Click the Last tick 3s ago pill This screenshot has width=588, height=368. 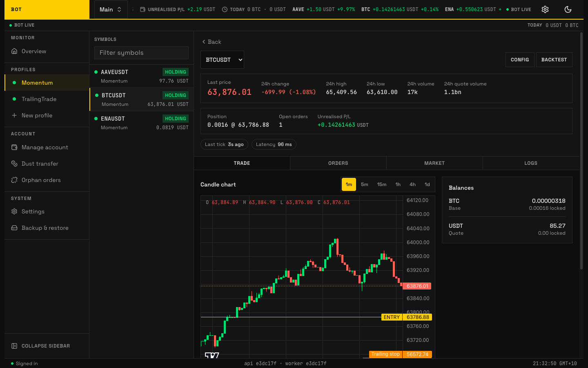click(x=224, y=144)
